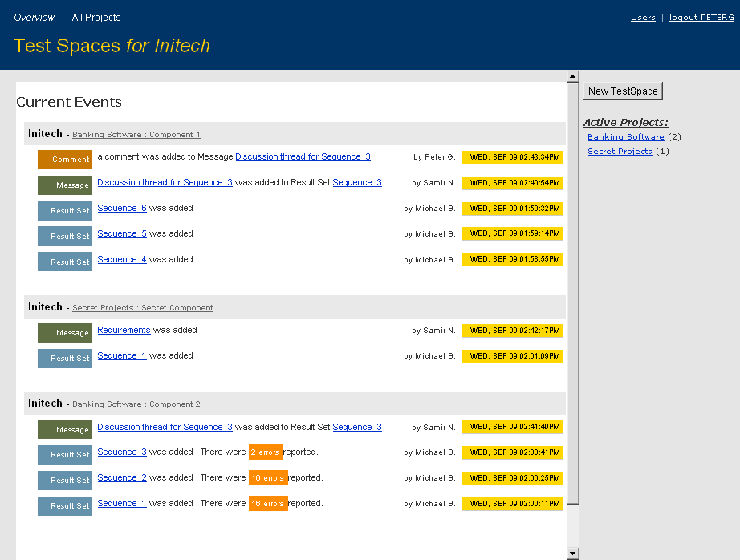This screenshot has width=740, height=560.
Task: Click the timestamp WED, SEP 09 02:00:41PM
Action: (x=513, y=452)
